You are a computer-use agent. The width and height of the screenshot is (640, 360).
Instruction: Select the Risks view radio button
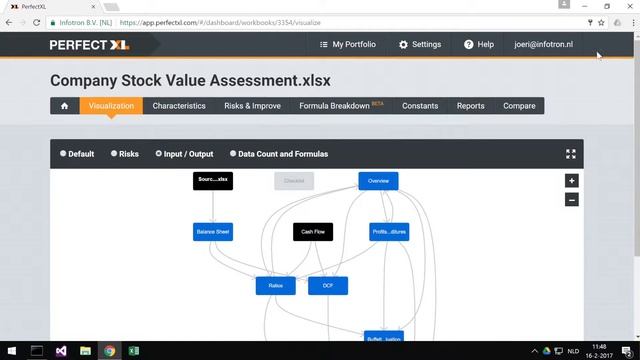tap(114, 153)
